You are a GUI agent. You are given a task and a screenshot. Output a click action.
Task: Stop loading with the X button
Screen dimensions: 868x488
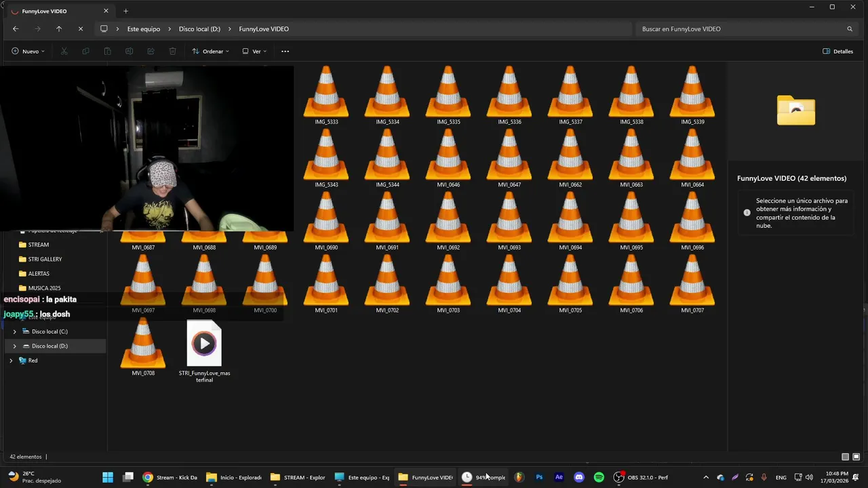pos(80,29)
